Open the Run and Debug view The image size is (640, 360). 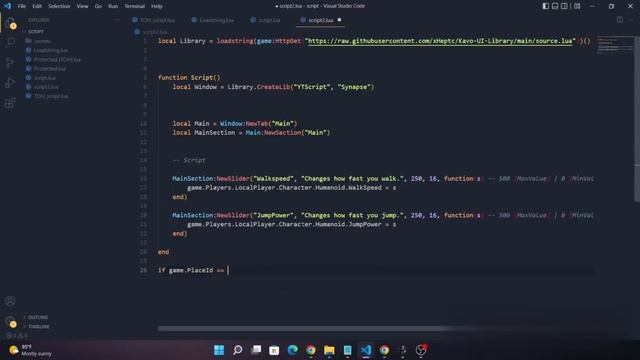[10, 82]
